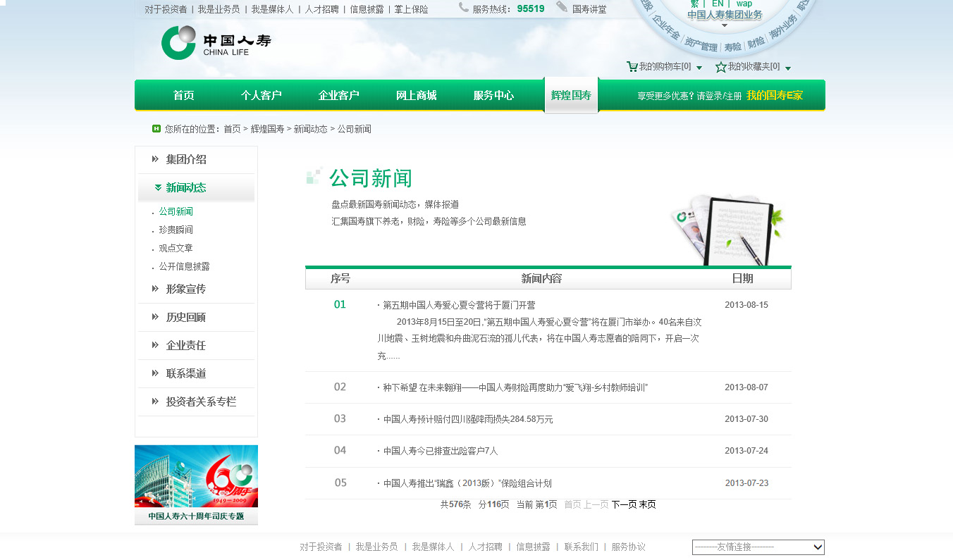Open the 60th anniversary 六十周年司庆专题 banner
Viewport: 953px width, 560px height.
(x=196, y=485)
